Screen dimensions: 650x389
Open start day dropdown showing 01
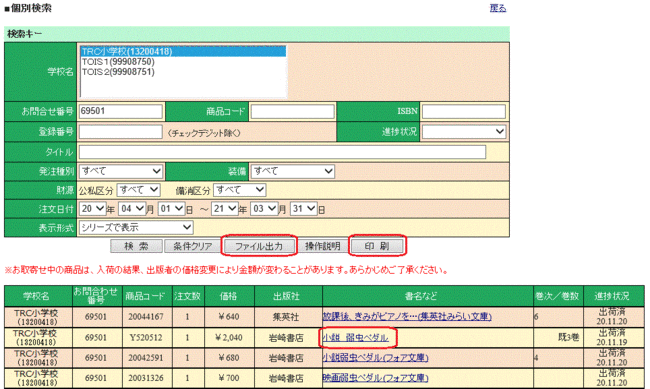click(171, 209)
